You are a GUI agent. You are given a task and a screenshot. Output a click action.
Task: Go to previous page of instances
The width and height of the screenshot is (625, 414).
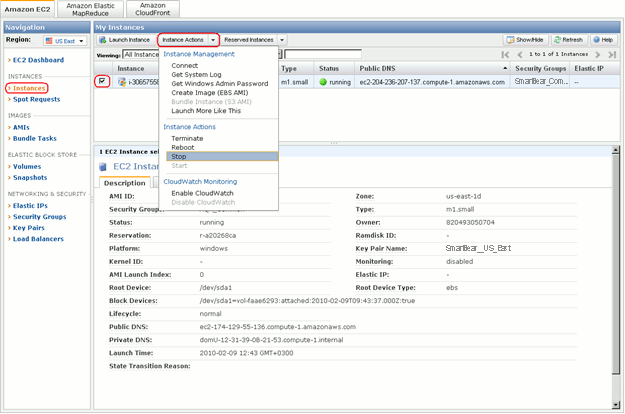(x=520, y=55)
